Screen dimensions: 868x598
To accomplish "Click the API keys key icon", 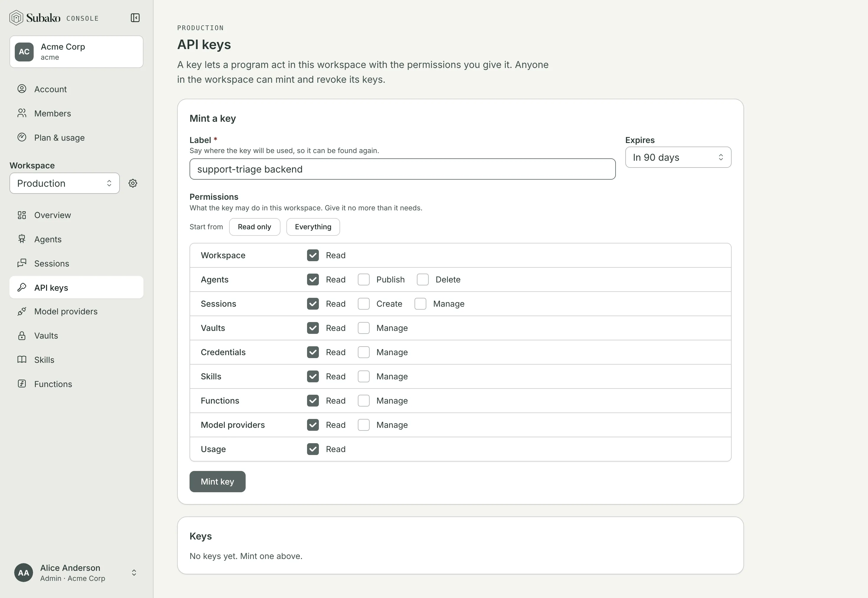I will click(x=22, y=287).
